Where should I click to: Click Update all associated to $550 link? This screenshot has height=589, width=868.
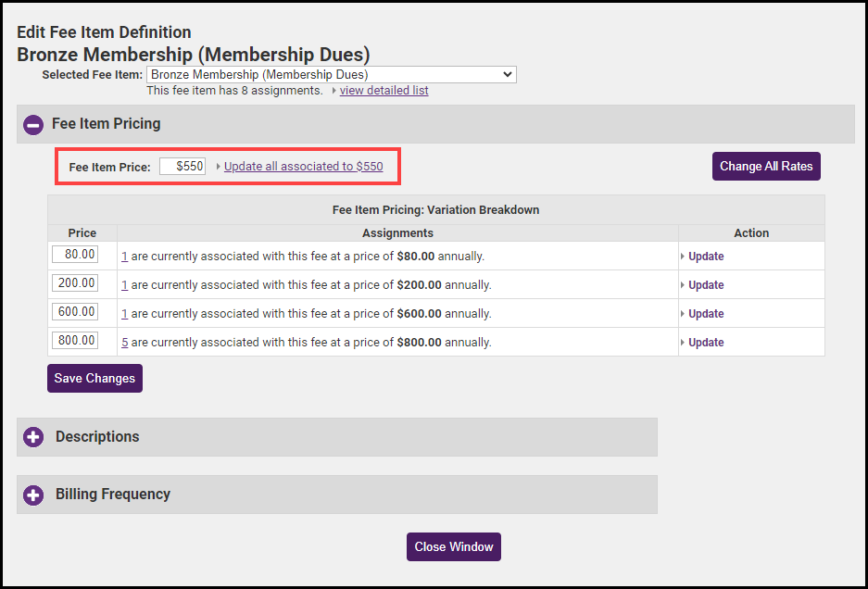pyautogui.click(x=303, y=167)
